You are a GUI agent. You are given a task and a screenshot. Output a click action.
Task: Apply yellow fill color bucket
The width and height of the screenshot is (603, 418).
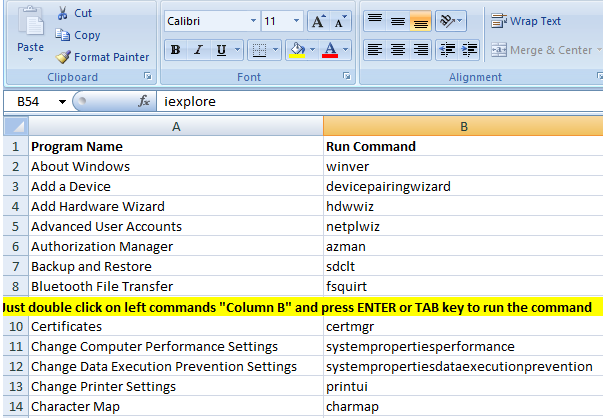(297, 50)
